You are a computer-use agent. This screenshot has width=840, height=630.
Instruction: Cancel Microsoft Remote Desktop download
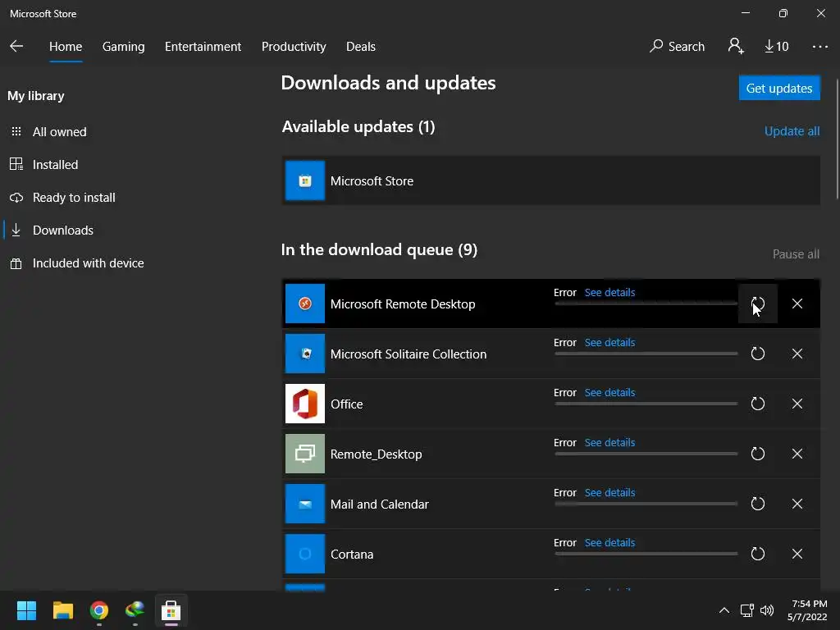pyautogui.click(x=797, y=304)
